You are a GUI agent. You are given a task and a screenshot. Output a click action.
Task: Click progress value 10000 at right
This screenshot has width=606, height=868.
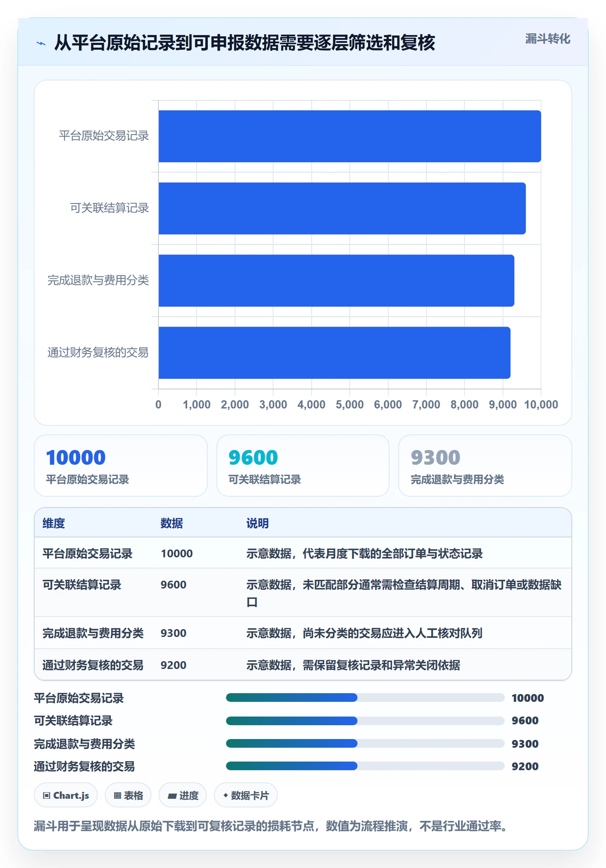pos(528,698)
